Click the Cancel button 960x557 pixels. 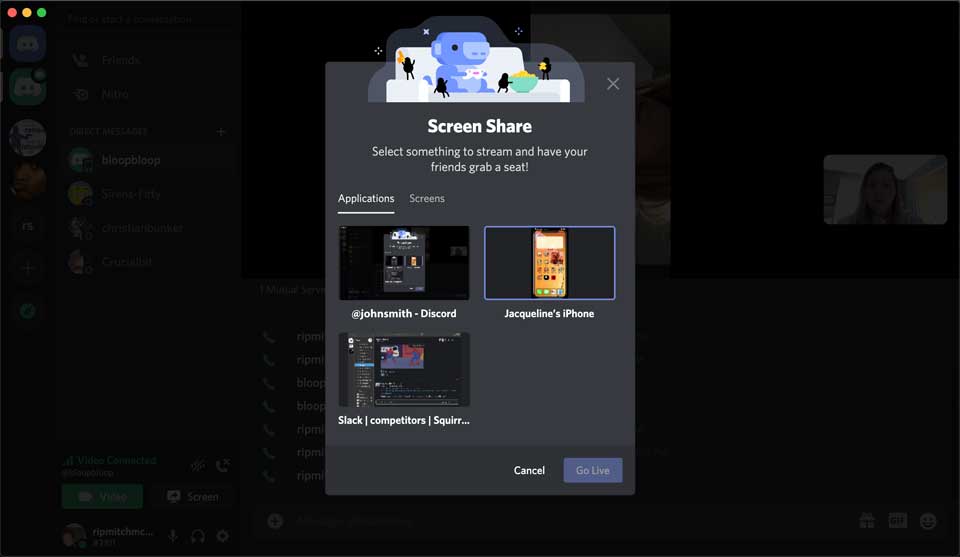pyautogui.click(x=529, y=470)
